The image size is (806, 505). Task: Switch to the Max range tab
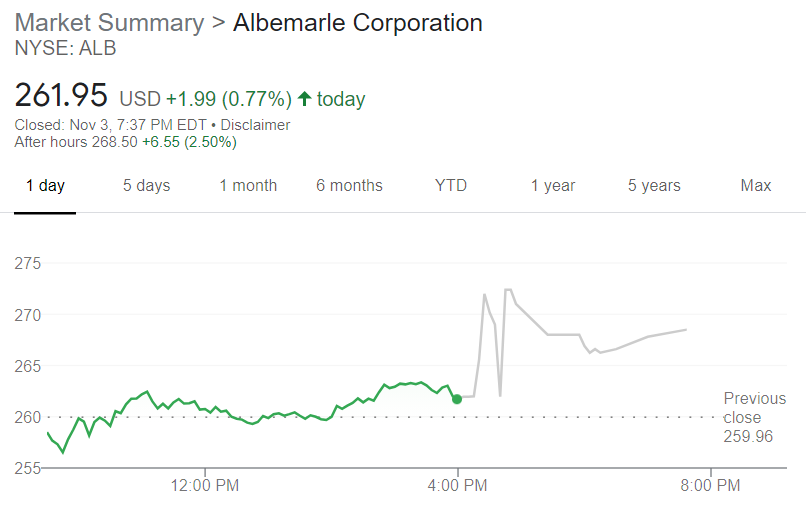pyautogui.click(x=756, y=185)
